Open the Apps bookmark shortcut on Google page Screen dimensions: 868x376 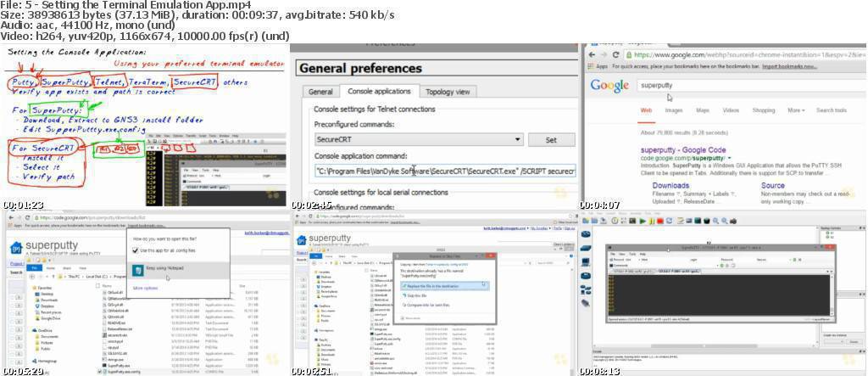[598, 66]
